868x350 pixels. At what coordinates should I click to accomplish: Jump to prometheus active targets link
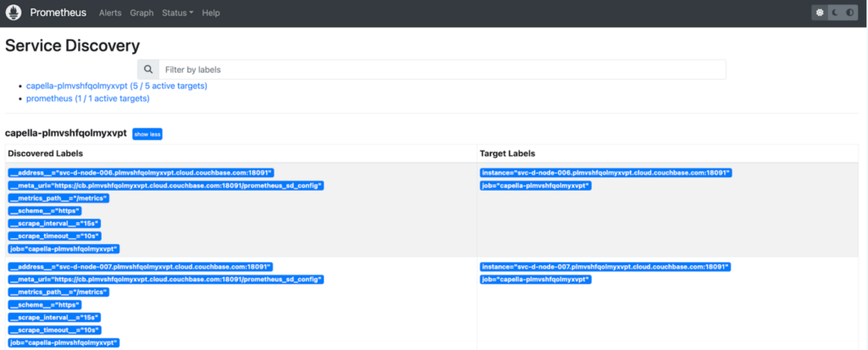[x=87, y=98]
